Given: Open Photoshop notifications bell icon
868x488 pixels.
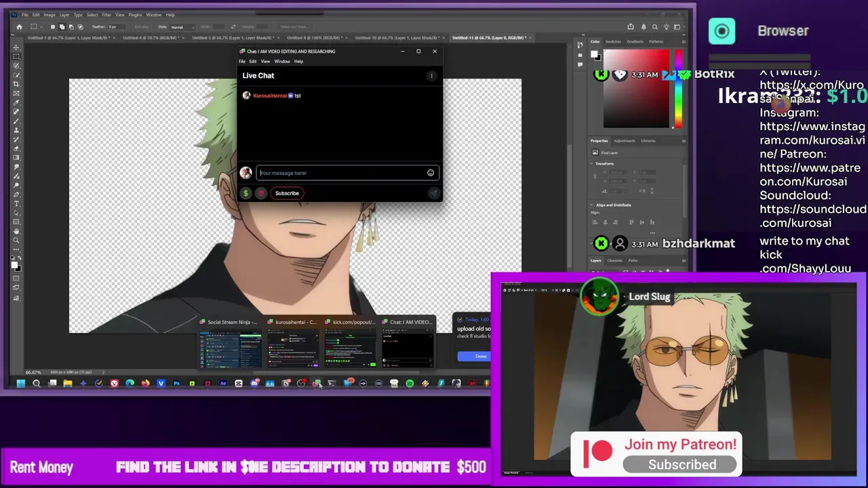Looking at the screenshot, I should coord(644,27).
